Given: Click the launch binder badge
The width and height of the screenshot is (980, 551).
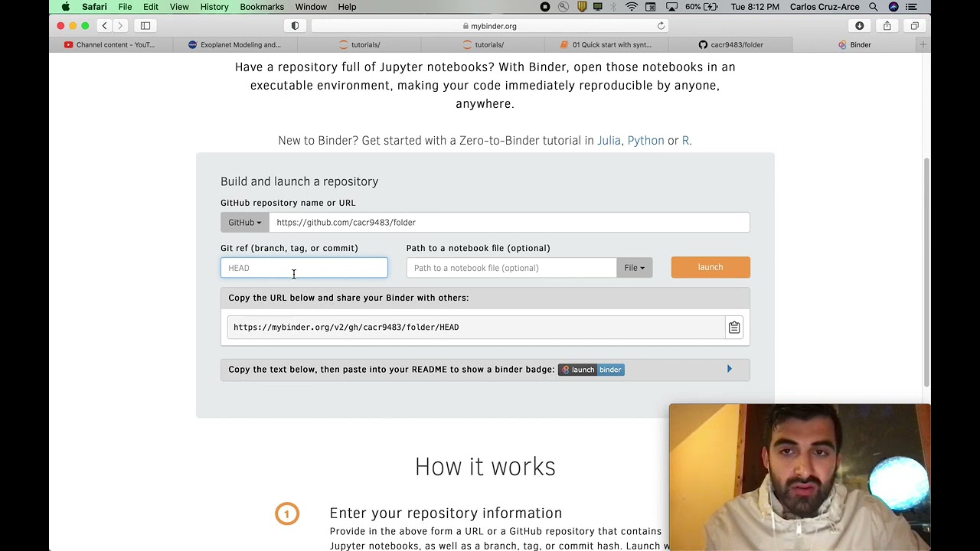Looking at the screenshot, I should pyautogui.click(x=591, y=370).
